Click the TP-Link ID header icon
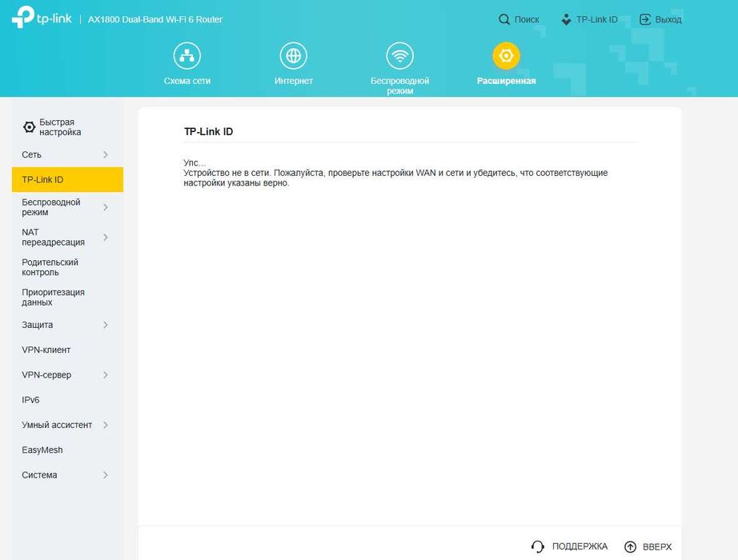This screenshot has width=738, height=560. coord(566,19)
